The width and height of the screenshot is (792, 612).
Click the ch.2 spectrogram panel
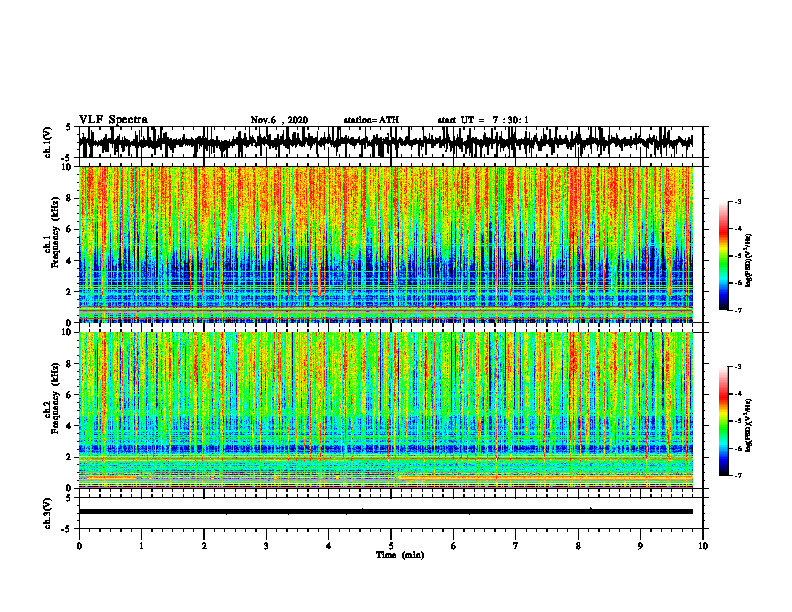click(385, 410)
